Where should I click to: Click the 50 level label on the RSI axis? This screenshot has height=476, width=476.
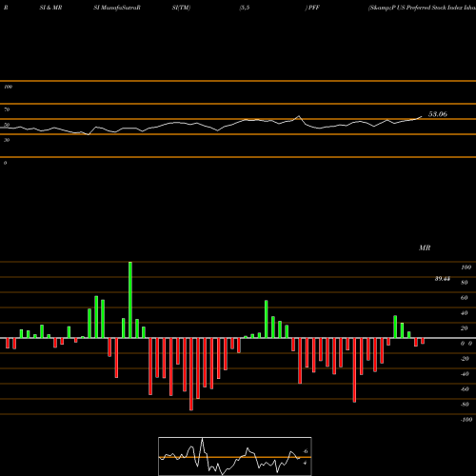[x=7, y=125]
